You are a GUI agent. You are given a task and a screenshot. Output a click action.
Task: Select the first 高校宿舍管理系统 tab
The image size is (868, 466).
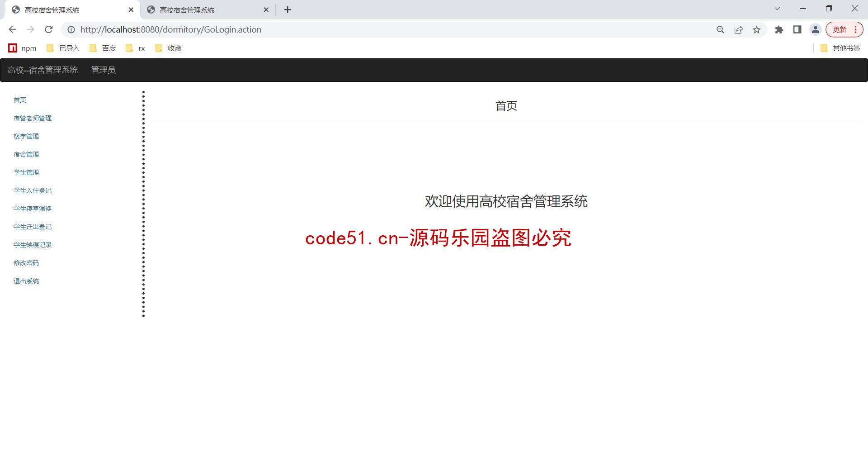click(x=71, y=10)
